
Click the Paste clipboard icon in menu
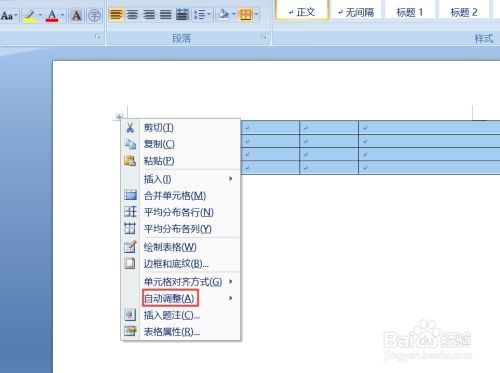click(x=130, y=161)
